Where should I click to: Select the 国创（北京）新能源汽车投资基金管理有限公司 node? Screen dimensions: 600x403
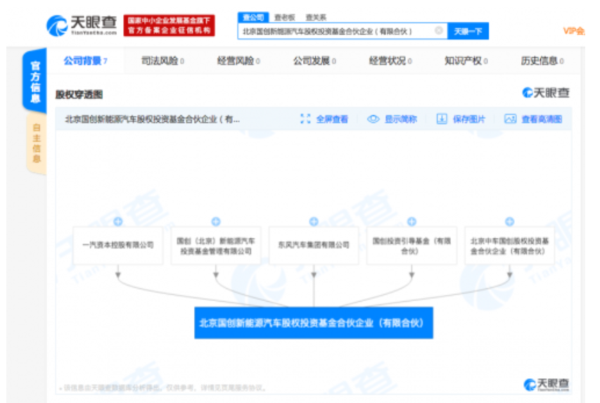tap(216, 245)
